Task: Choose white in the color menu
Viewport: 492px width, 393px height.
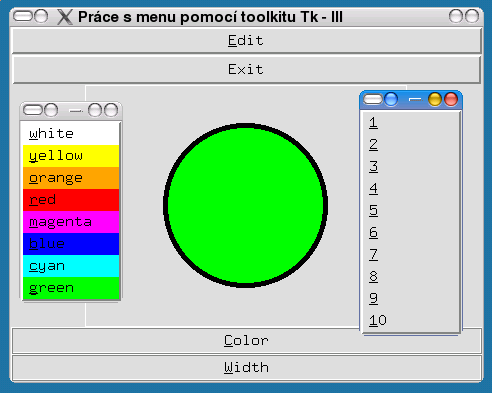Action: point(71,134)
